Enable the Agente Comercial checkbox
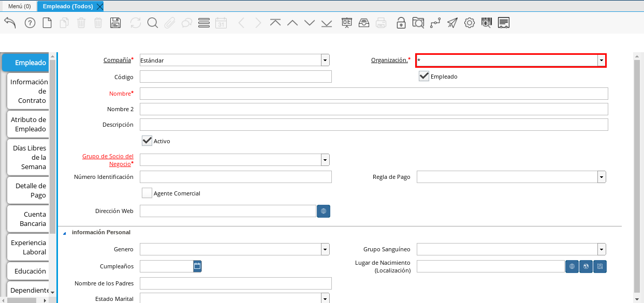 tap(147, 193)
